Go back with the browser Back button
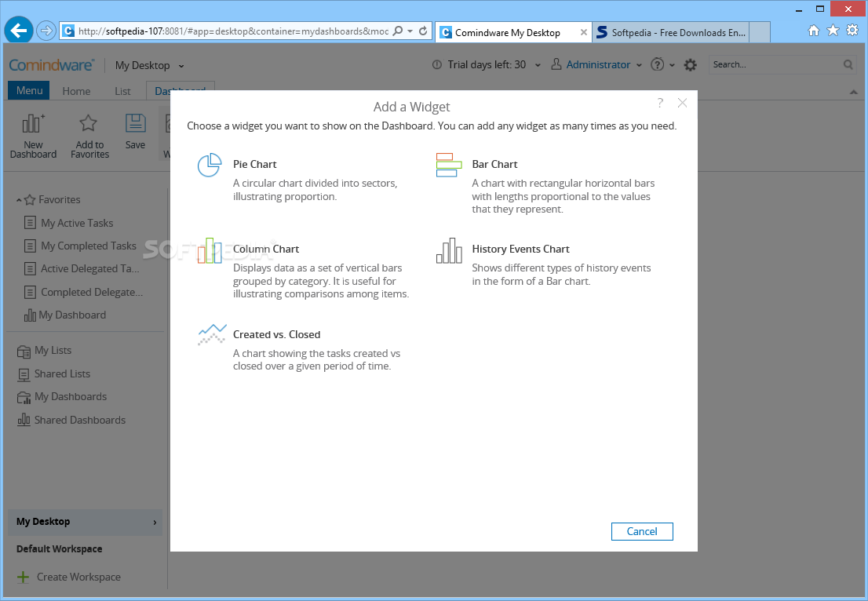The height and width of the screenshot is (601, 868). [x=20, y=31]
